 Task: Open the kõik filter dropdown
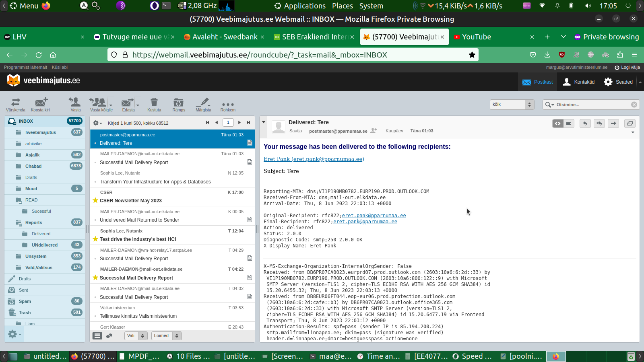point(512,105)
